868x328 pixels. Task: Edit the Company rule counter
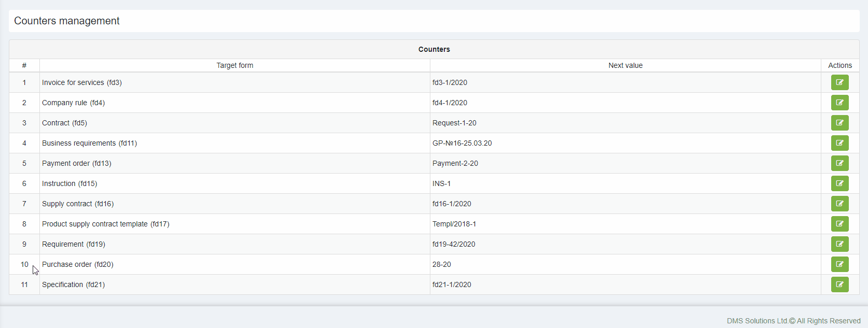click(x=839, y=103)
